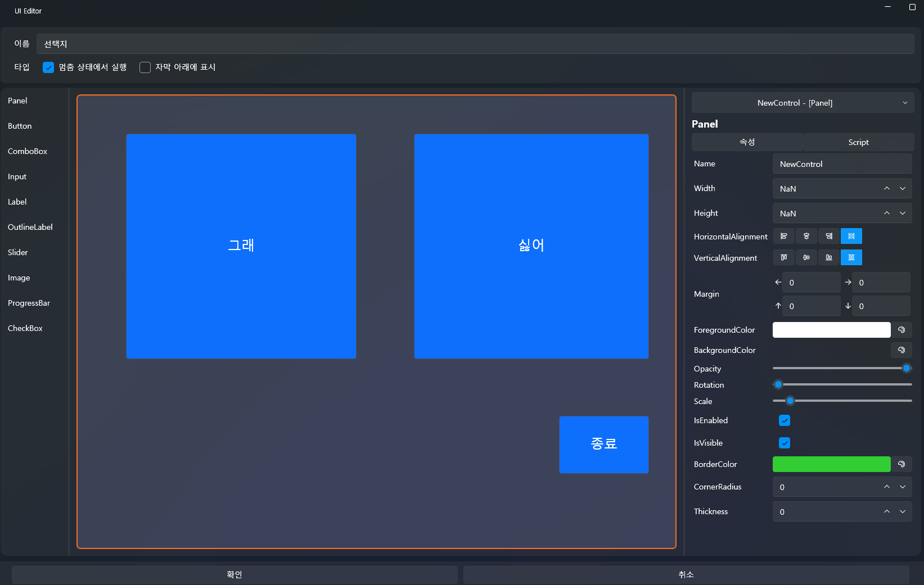
Task: Select middle vertical alignment
Action: (806, 257)
